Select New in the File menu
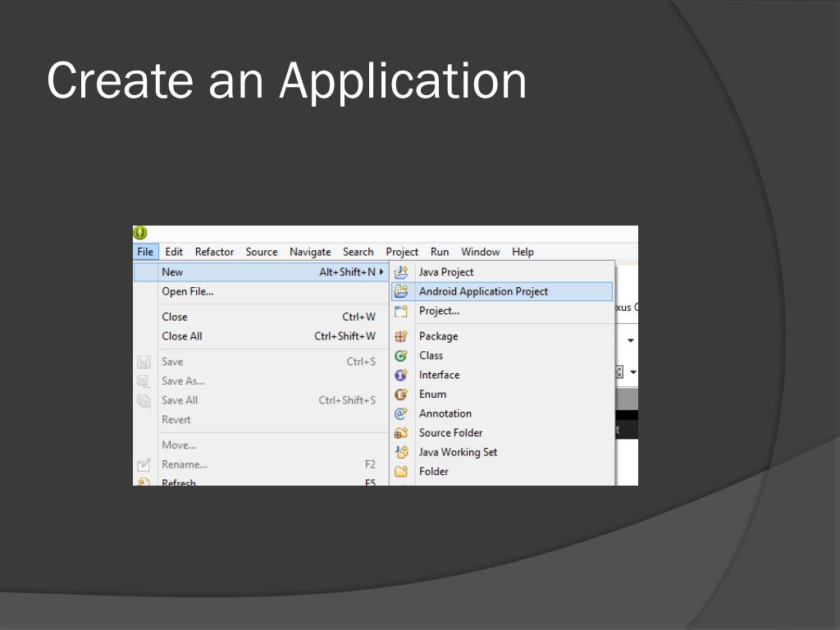 (262, 272)
